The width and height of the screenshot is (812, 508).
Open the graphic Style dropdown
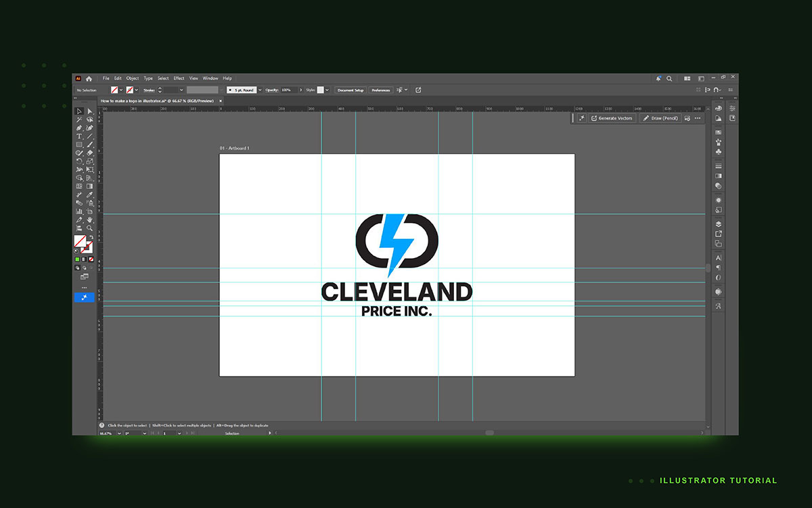[328, 90]
